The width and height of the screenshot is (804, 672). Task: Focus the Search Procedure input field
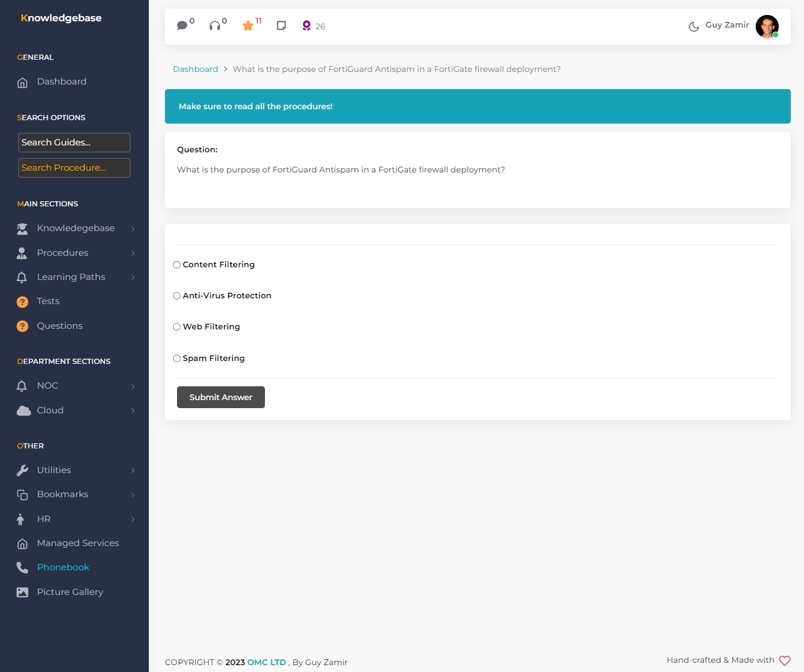click(74, 168)
